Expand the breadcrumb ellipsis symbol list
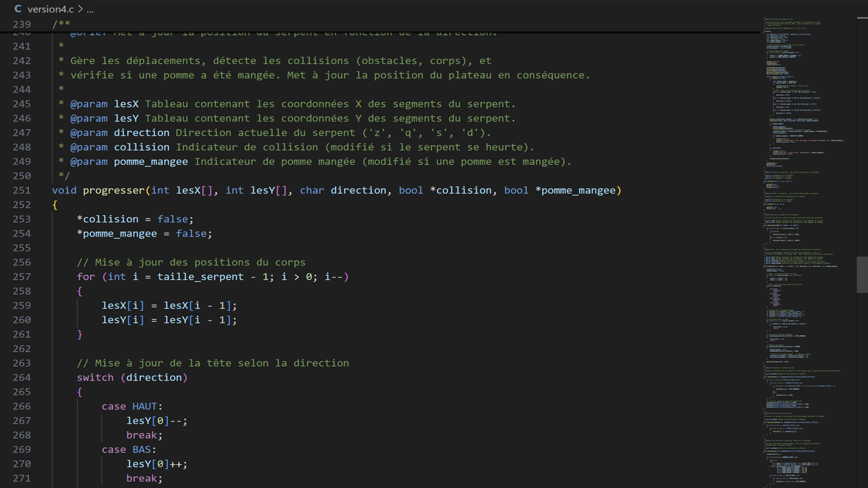 pyautogui.click(x=90, y=10)
